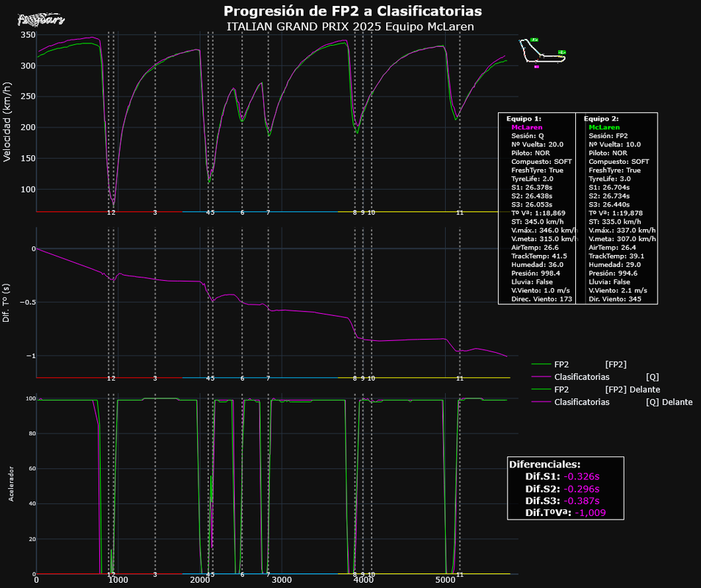701x588 pixels.
Task: Click the '350' tick on the speed axis
Action: [x=28, y=35]
